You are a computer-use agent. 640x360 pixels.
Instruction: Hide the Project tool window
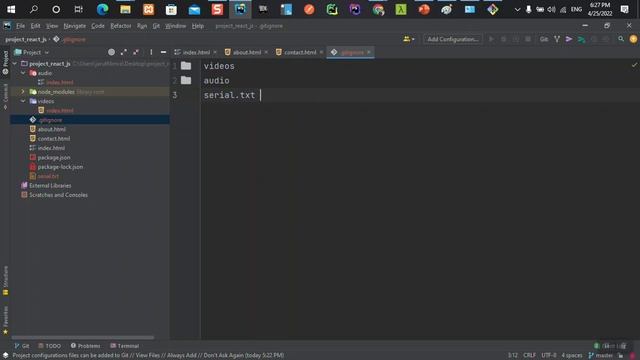point(163,52)
